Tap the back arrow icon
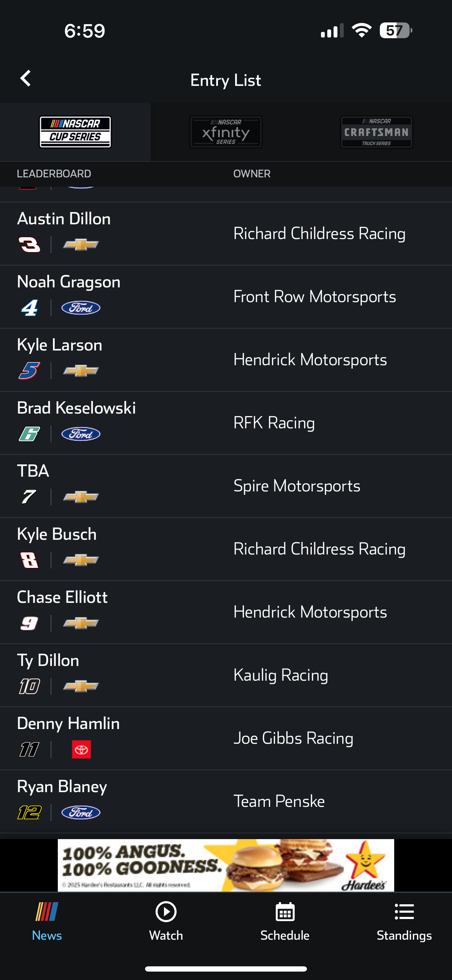 tap(26, 79)
